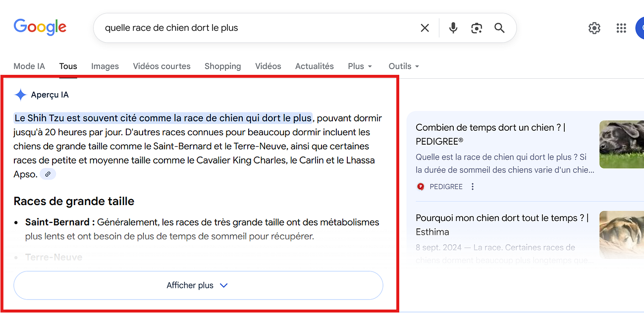Start voice search with microphone icon
644x322 pixels.
[453, 28]
